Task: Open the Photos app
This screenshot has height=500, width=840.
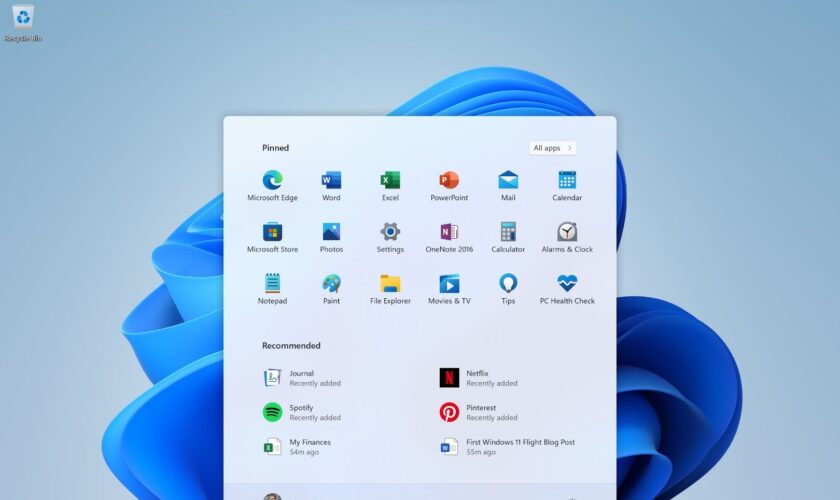Action: 331,237
